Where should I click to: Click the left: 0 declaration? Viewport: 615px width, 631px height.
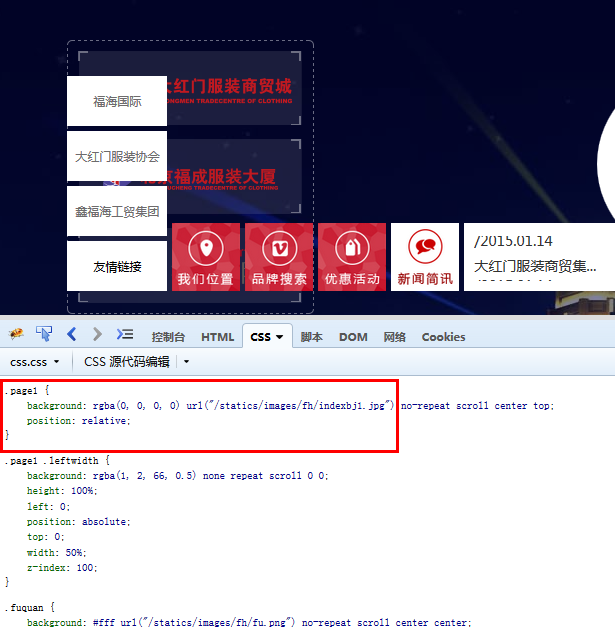[x=49, y=507]
